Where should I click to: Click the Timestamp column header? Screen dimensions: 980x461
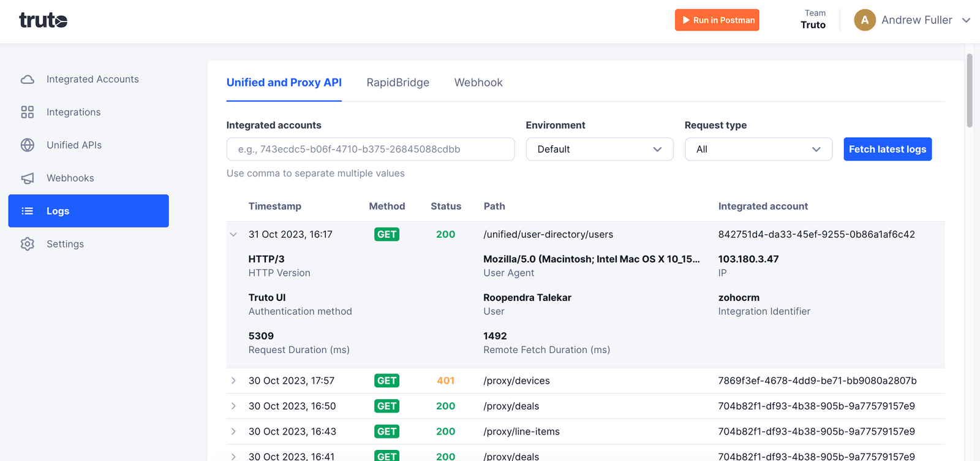275,207
